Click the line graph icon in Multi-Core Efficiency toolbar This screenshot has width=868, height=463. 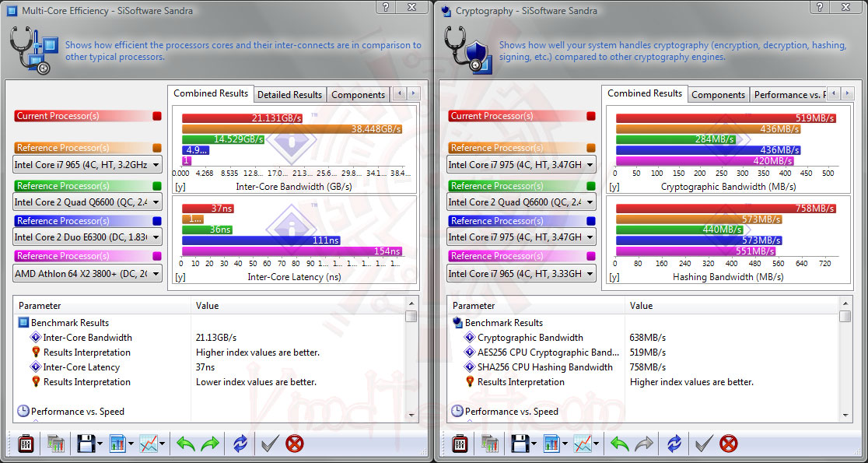149,444
